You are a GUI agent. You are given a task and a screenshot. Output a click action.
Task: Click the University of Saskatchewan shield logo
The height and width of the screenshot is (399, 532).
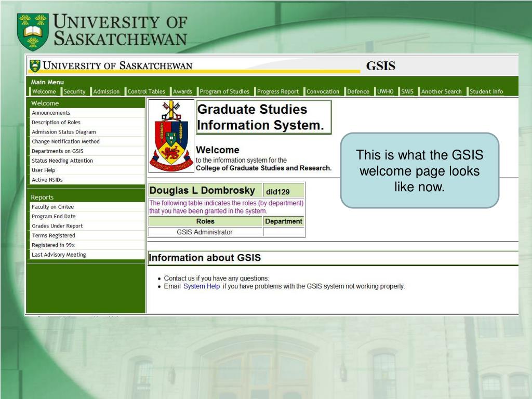[x=33, y=32]
